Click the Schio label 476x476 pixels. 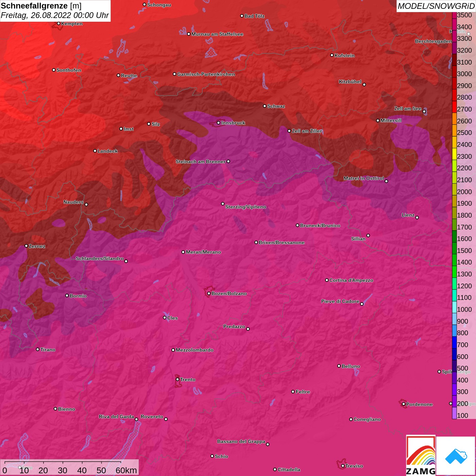[221, 456]
